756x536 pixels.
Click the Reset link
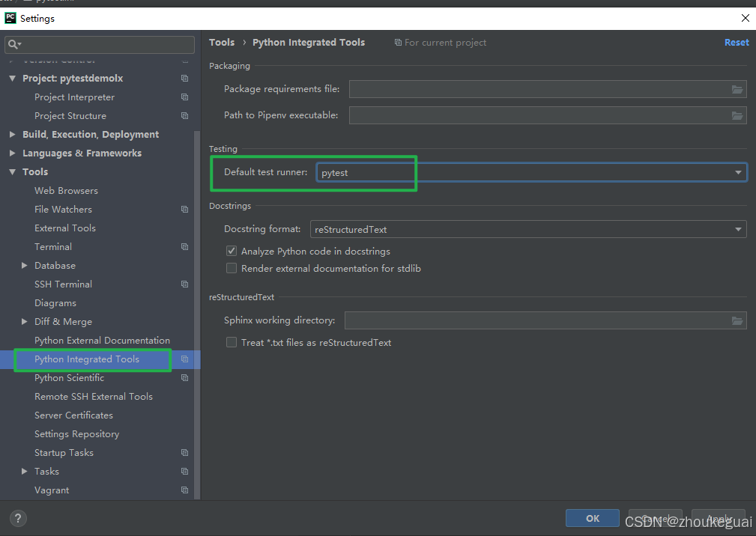coord(737,43)
